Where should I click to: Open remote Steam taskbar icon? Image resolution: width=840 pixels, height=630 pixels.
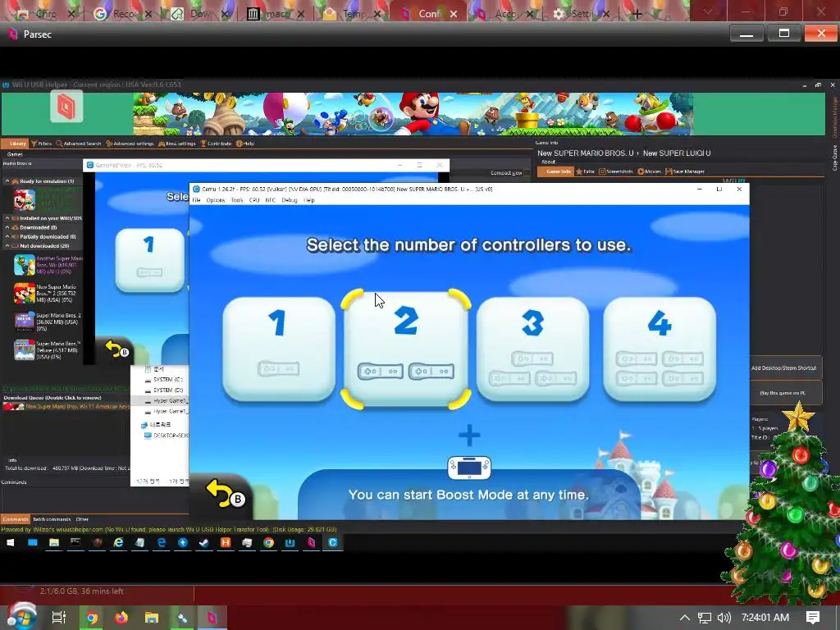pos(204,543)
